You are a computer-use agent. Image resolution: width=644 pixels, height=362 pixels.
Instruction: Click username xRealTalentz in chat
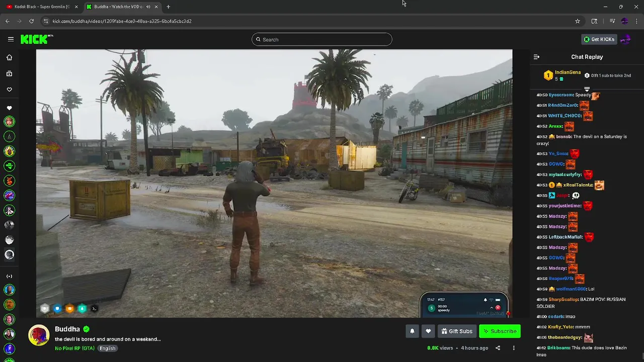point(578,185)
